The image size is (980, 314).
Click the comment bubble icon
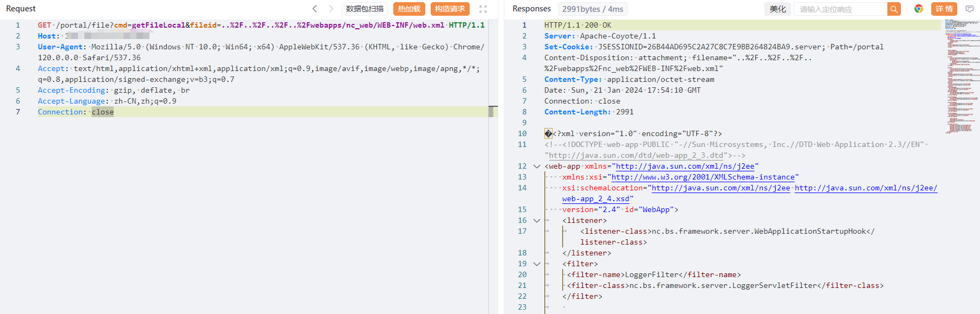[970, 9]
